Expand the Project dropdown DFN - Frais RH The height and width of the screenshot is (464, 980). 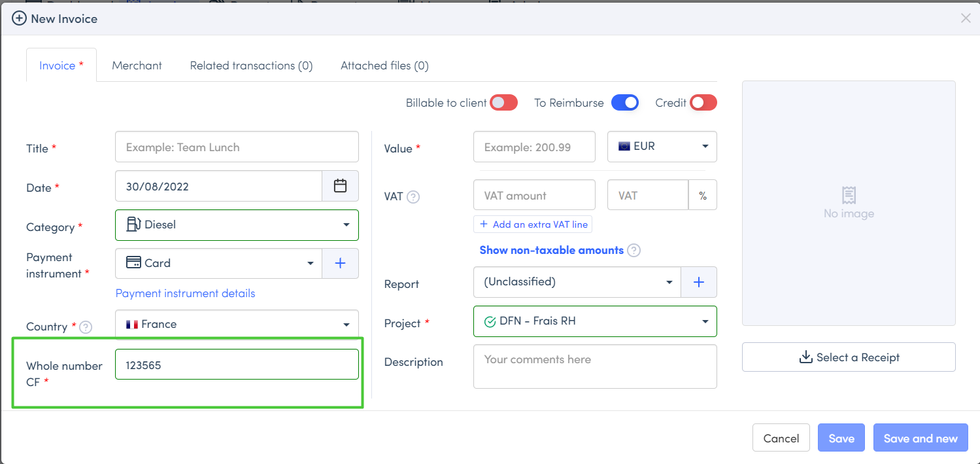click(x=594, y=321)
